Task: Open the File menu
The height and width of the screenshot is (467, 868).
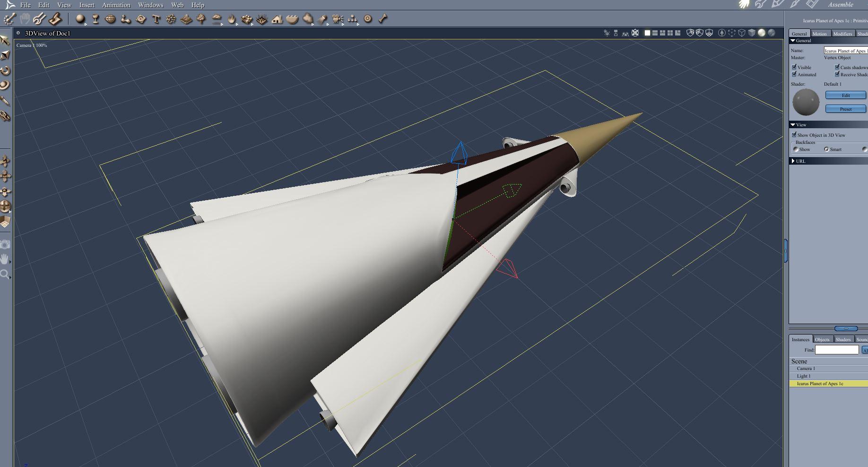Action: click(x=26, y=5)
